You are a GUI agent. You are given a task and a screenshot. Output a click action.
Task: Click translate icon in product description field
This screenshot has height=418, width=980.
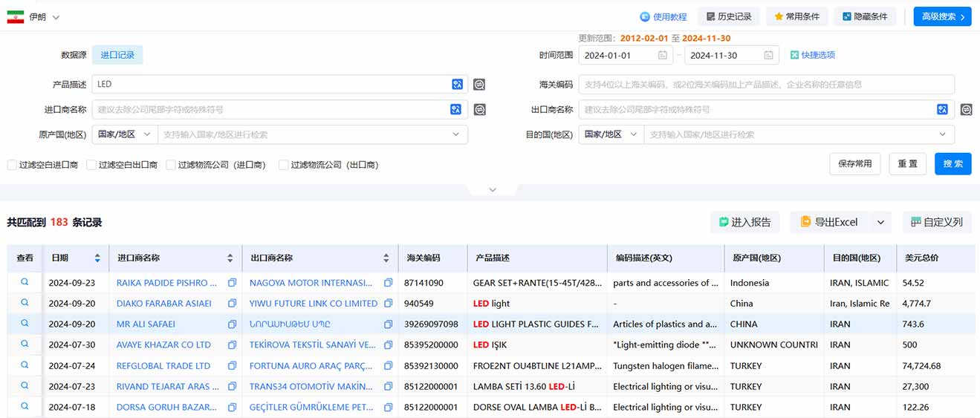click(x=457, y=85)
